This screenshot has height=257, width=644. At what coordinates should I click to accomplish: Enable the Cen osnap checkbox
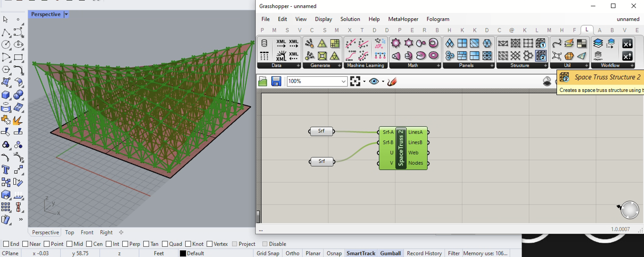click(x=89, y=244)
